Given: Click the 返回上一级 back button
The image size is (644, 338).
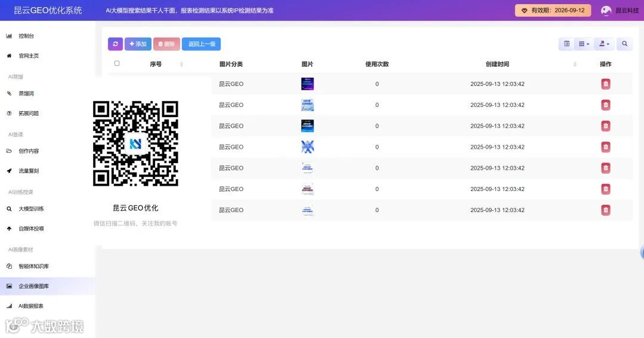Looking at the screenshot, I should click(x=202, y=44).
